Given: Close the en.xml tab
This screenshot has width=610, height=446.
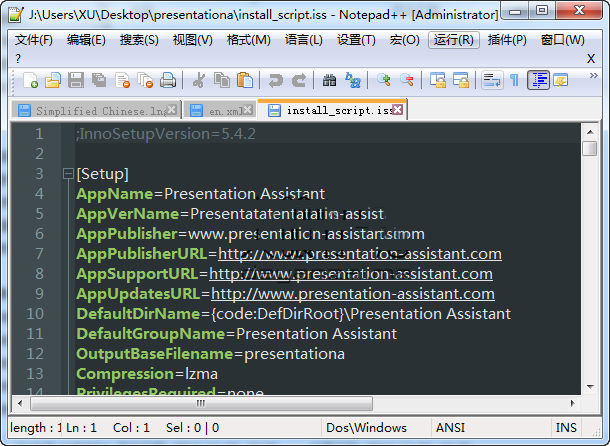Looking at the screenshot, I should click(248, 109).
